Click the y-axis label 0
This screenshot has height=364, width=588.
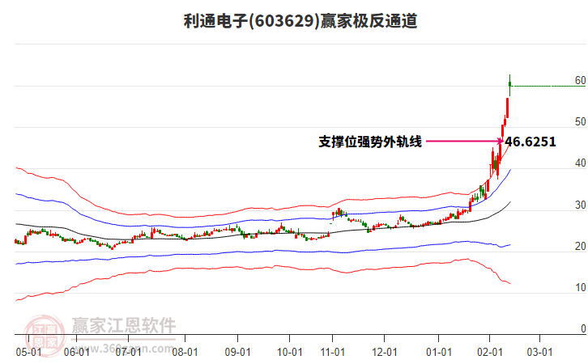click(x=583, y=328)
